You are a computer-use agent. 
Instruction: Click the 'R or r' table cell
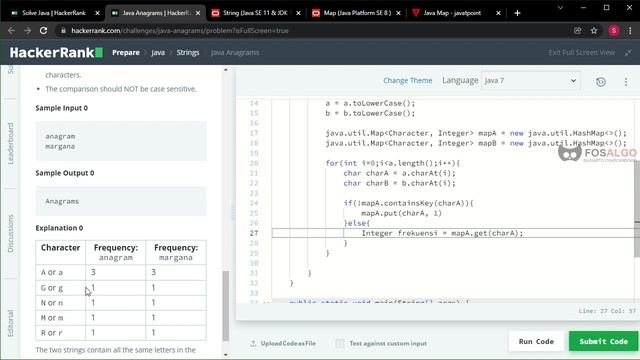[x=60, y=333]
